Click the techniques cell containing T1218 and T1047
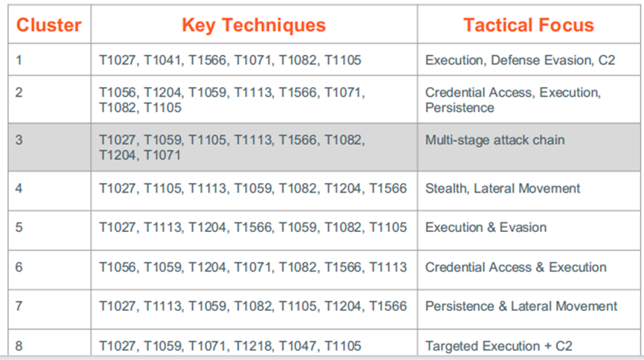This screenshot has width=644, height=360. click(x=230, y=346)
